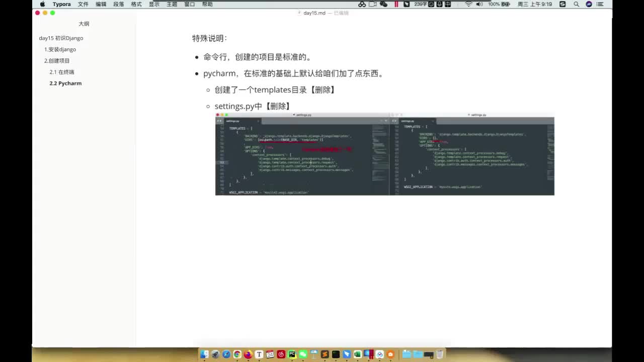The width and height of the screenshot is (644, 362).
Task: Open Spotlight search magnifier
Action: pos(577,4)
